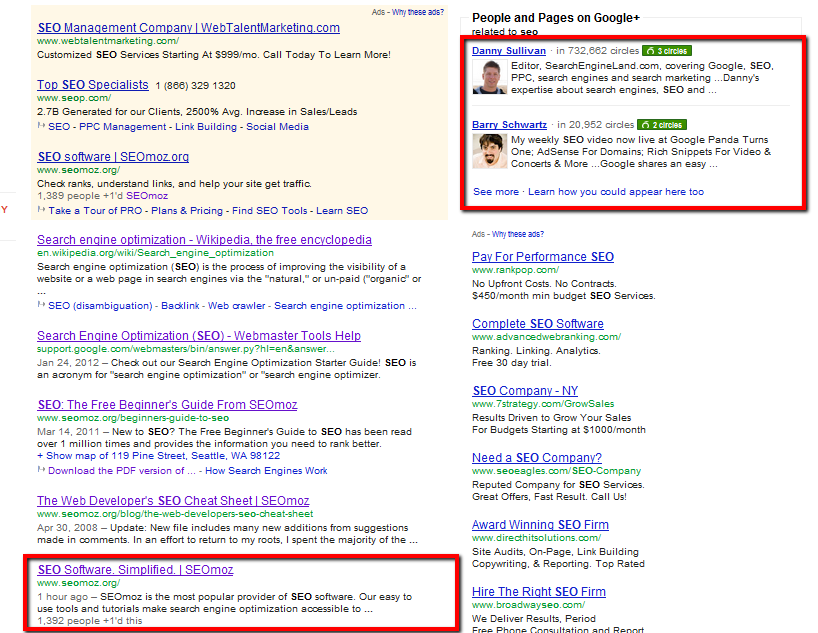Image resolution: width=818 pixels, height=633 pixels.
Task: Open the 'SEO' sitelink under seop.com
Action: [x=59, y=127]
